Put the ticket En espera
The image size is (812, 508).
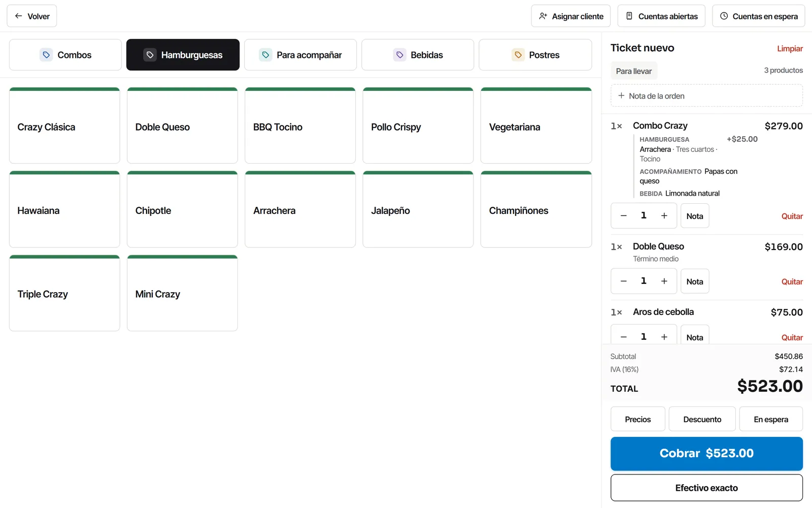point(771,419)
